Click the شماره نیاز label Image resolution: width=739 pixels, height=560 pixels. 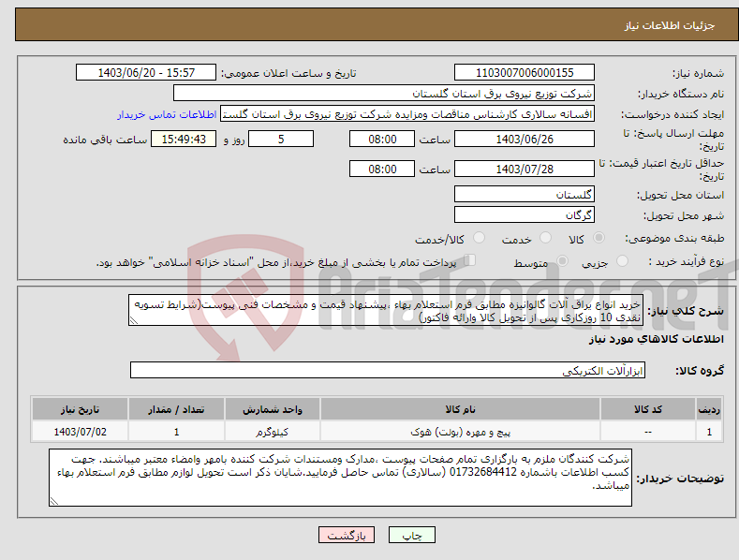[698, 73]
